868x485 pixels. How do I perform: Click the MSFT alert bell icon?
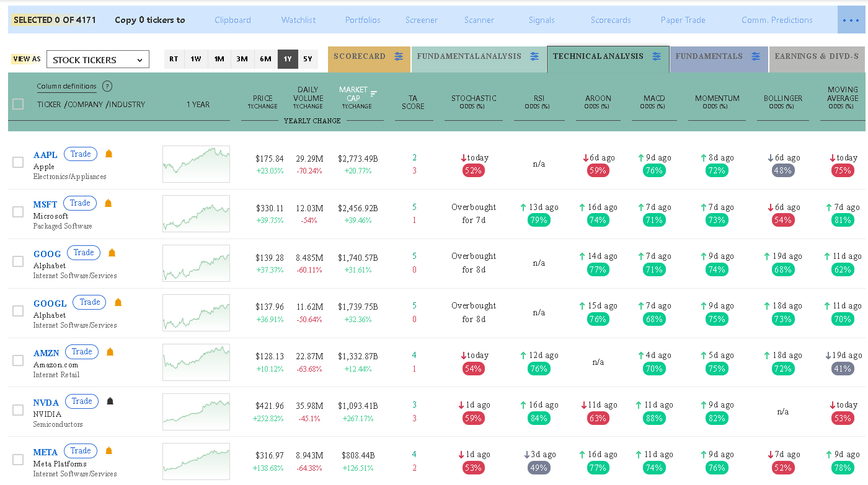coord(108,203)
